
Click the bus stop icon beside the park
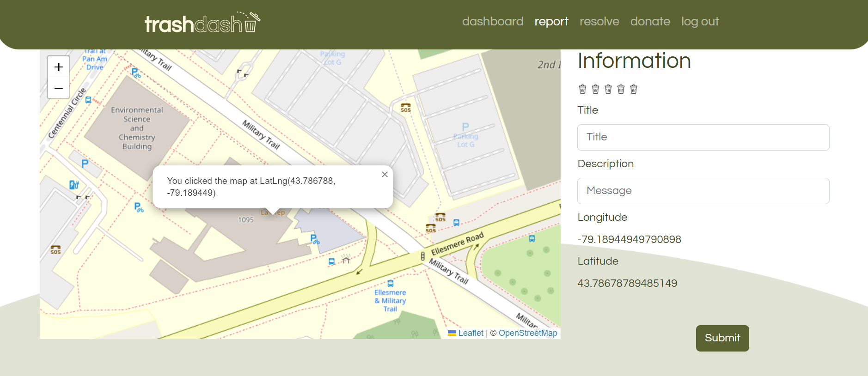click(532, 239)
